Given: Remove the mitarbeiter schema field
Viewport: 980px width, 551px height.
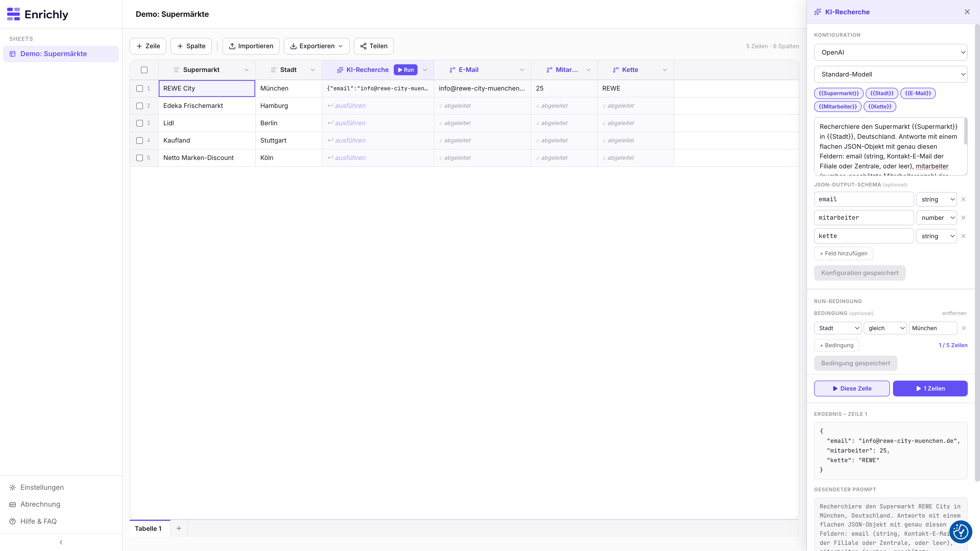Looking at the screenshot, I should [x=963, y=218].
